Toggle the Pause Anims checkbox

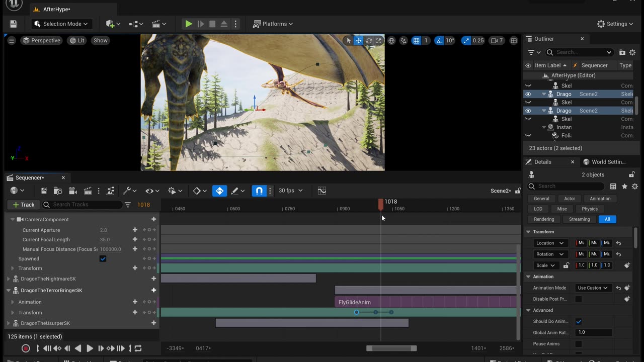click(579, 344)
